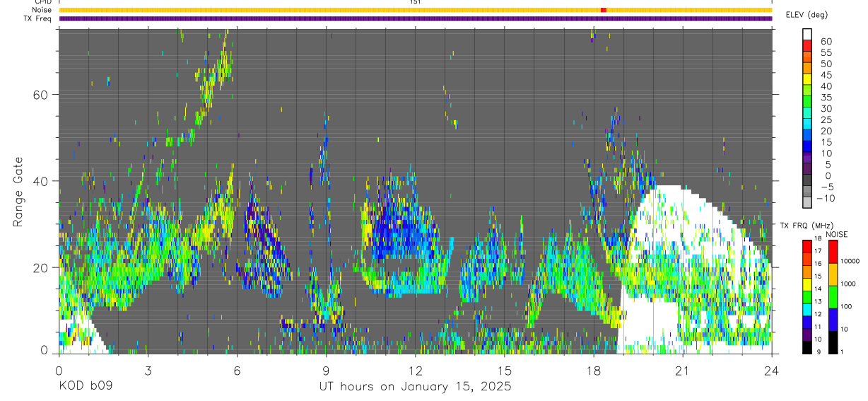Click the 'TX Freq' row label at top left
This screenshot has width=868, height=401.
click(37, 18)
